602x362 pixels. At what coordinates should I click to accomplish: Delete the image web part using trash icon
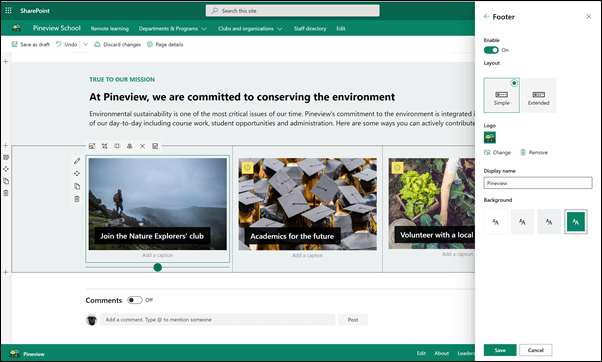click(x=77, y=199)
